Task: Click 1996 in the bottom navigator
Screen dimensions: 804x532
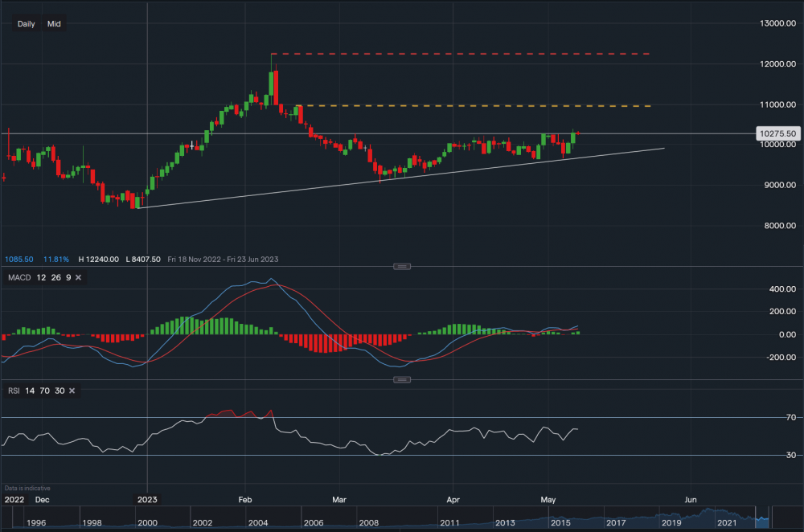Action: 36,523
